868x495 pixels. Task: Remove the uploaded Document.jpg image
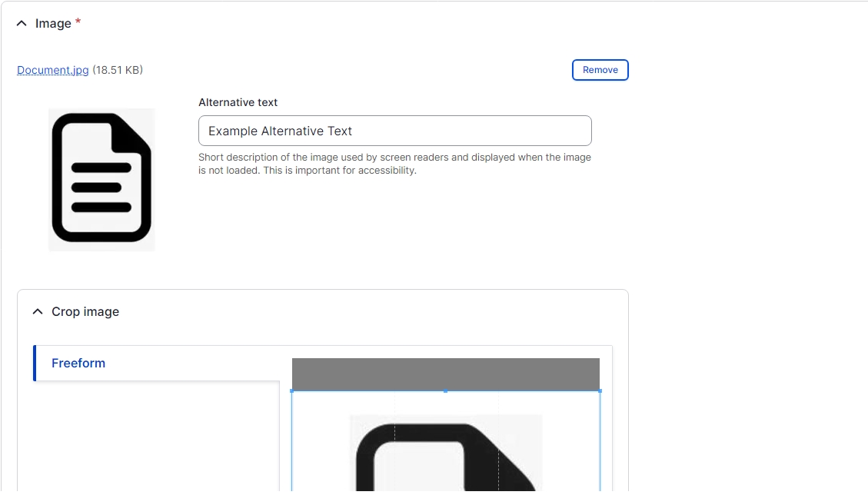point(600,70)
